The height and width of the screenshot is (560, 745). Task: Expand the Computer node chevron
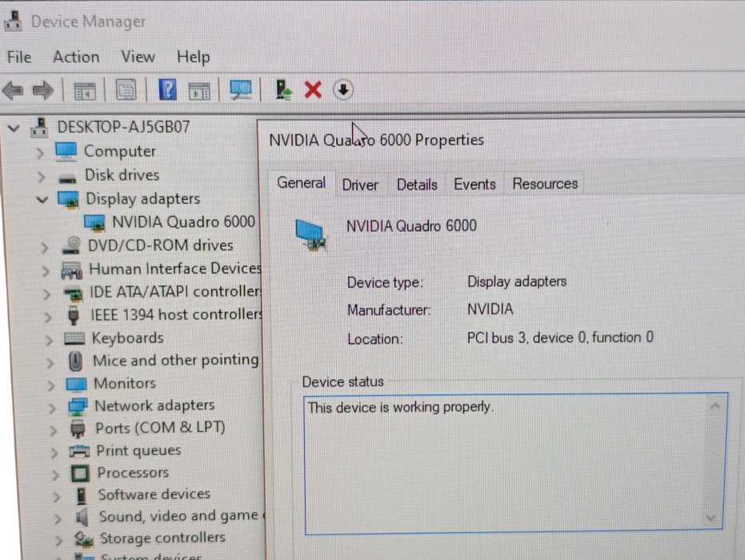tap(40, 153)
